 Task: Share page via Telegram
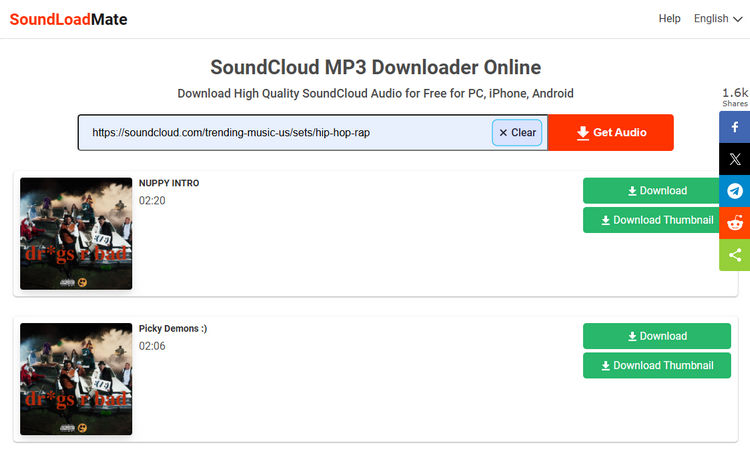coord(735,191)
